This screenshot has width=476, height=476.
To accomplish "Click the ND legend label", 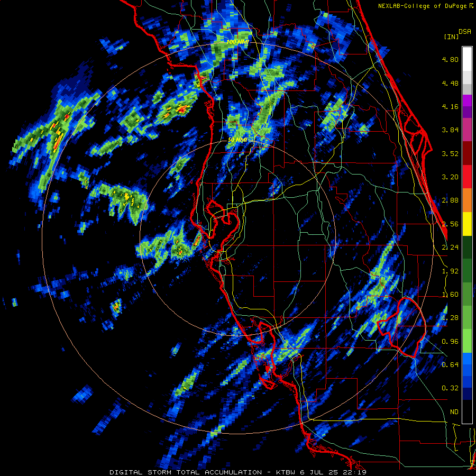I will [x=454, y=412].
